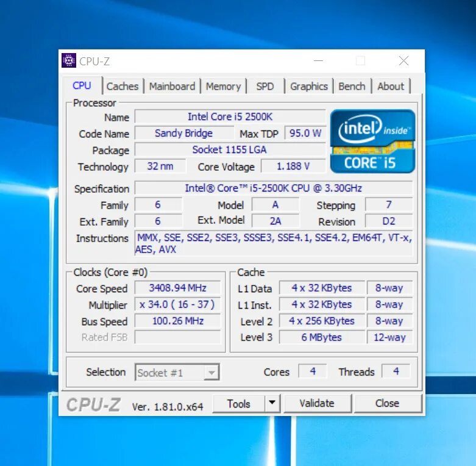Viewport: 476px width, 466px height.
Task: Switch to the Bench tab
Action: pyautogui.click(x=352, y=86)
